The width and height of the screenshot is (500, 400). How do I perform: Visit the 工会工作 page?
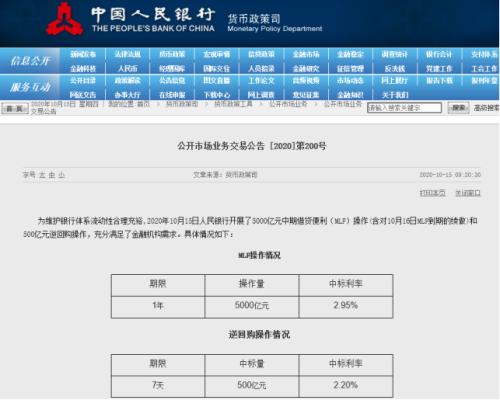click(x=484, y=69)
